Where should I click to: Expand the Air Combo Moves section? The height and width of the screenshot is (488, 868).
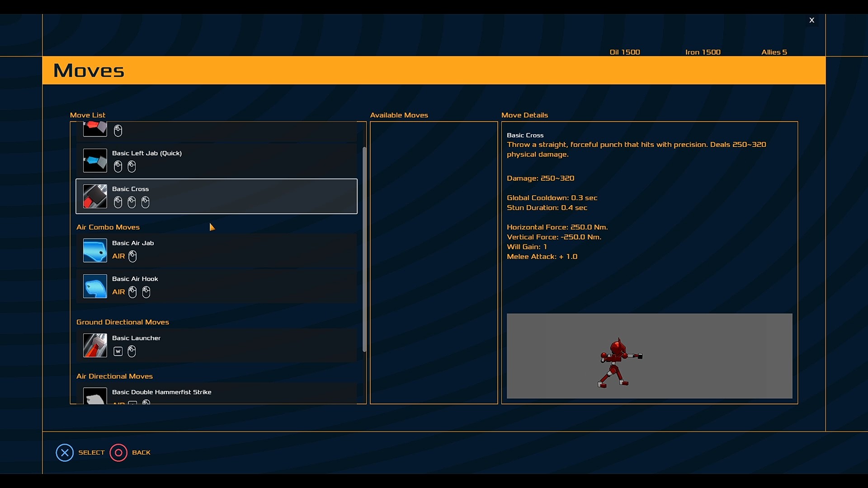[x=108, y=227]
